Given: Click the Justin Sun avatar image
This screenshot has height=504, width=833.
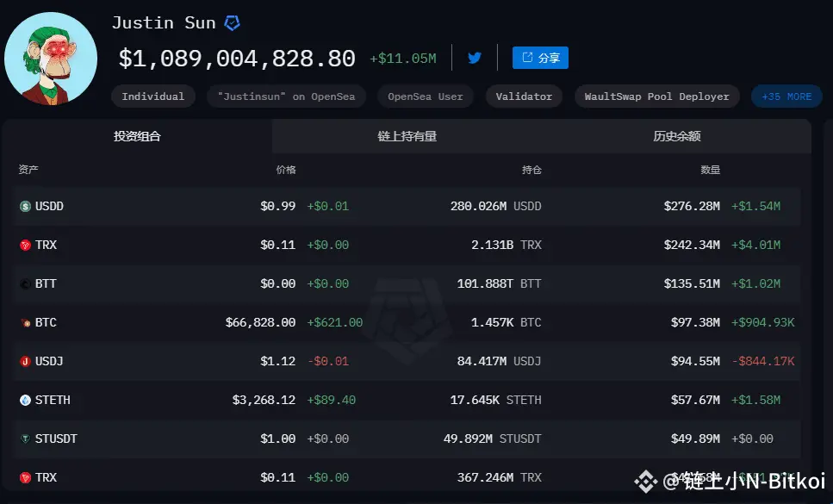Looking at the screenshot, I should [x=51, y=59].
